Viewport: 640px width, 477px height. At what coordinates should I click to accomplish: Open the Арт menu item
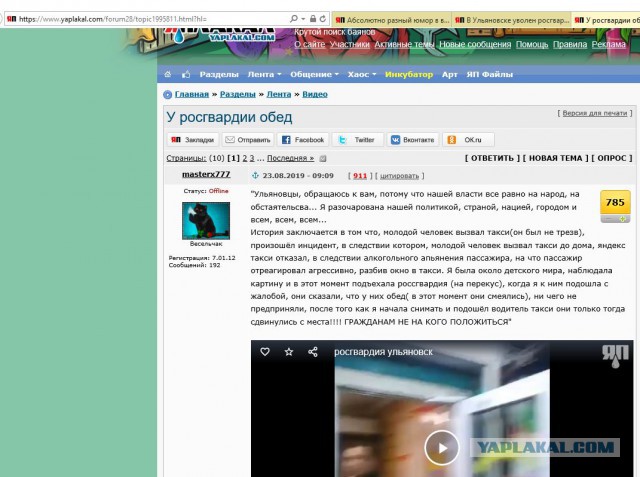449,74
